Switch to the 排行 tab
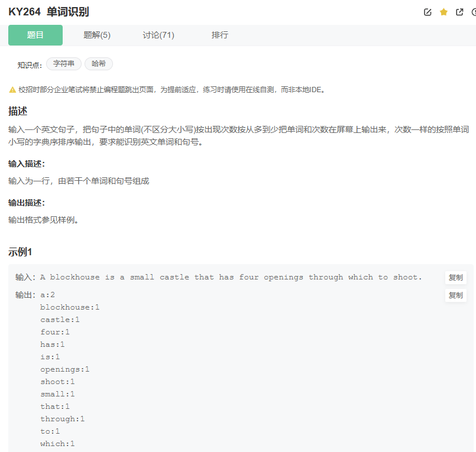This screenshot has height=452, width=476. click(x=220, y=35)
